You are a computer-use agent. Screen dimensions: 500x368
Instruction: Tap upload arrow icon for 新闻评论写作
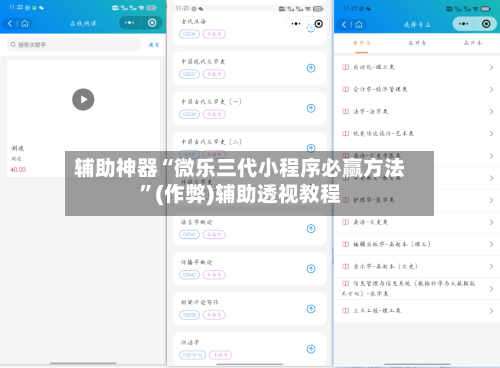coord(311,309)
